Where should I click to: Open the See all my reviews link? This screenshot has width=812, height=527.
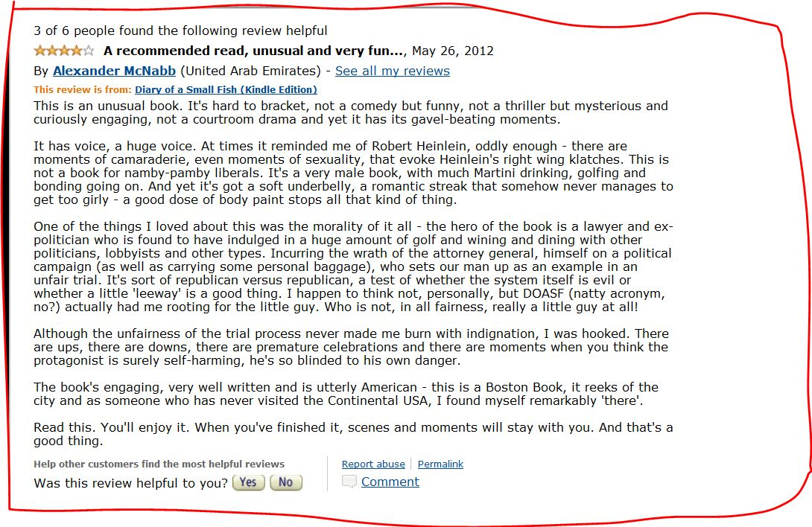pyautogui.click(x=393, y=71)
